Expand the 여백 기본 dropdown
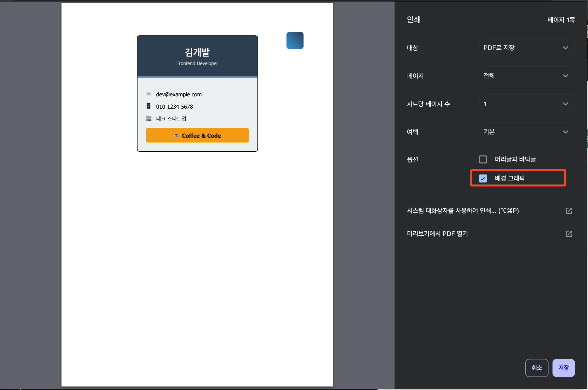 coord(526,132)
